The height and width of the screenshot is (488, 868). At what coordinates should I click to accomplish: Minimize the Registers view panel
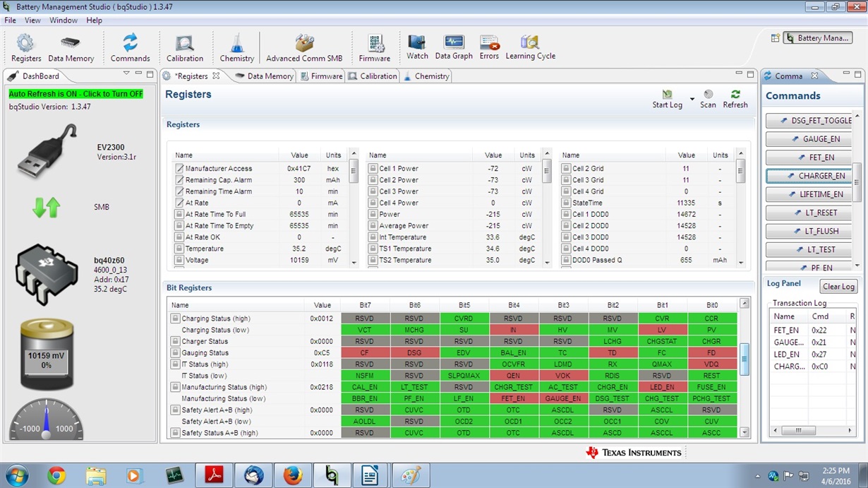[x=739, y=74]
